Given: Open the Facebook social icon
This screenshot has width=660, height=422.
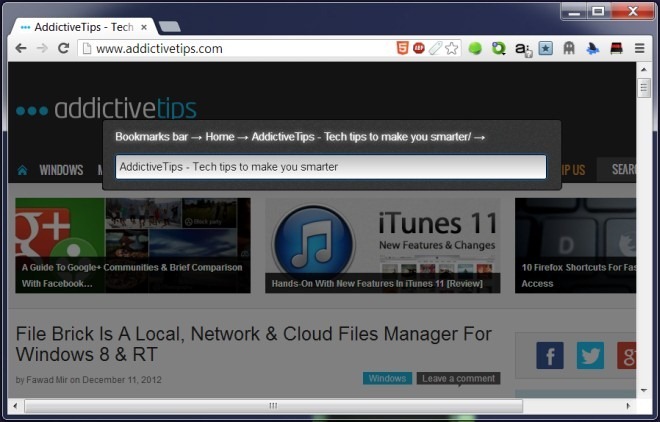Looking at the screenshot, I should coord(550,356).
